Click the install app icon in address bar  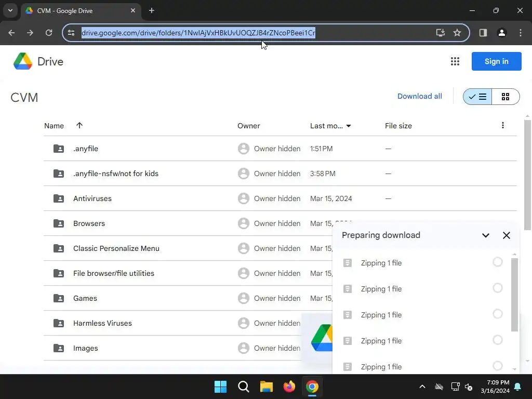click(440, 33)
